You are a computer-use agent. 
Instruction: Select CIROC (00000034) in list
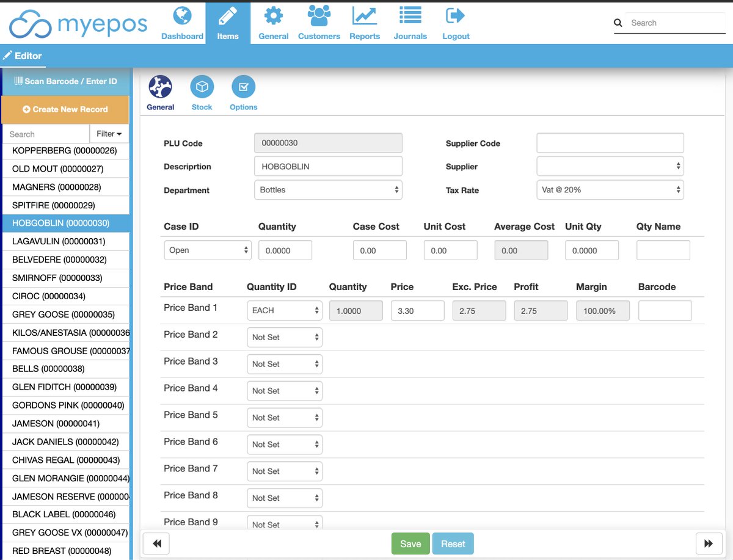(x=65, y=296)
